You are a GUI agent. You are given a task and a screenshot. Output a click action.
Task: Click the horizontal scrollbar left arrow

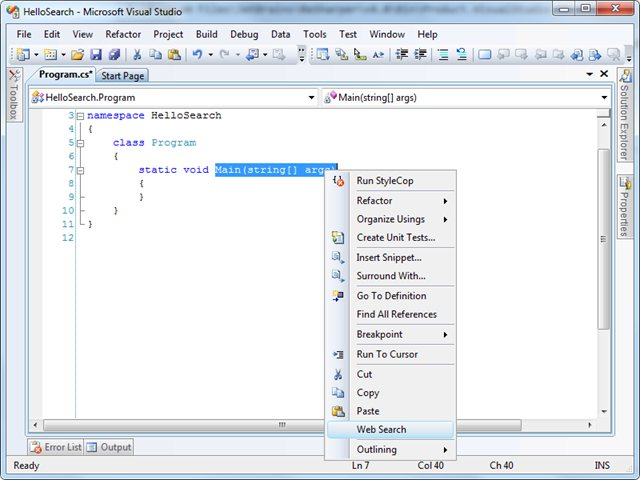[36, 425]
